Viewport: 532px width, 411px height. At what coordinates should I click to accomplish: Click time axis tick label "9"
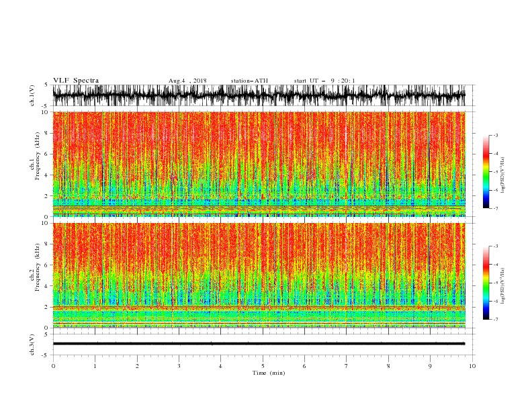click(x=430, y=366)
